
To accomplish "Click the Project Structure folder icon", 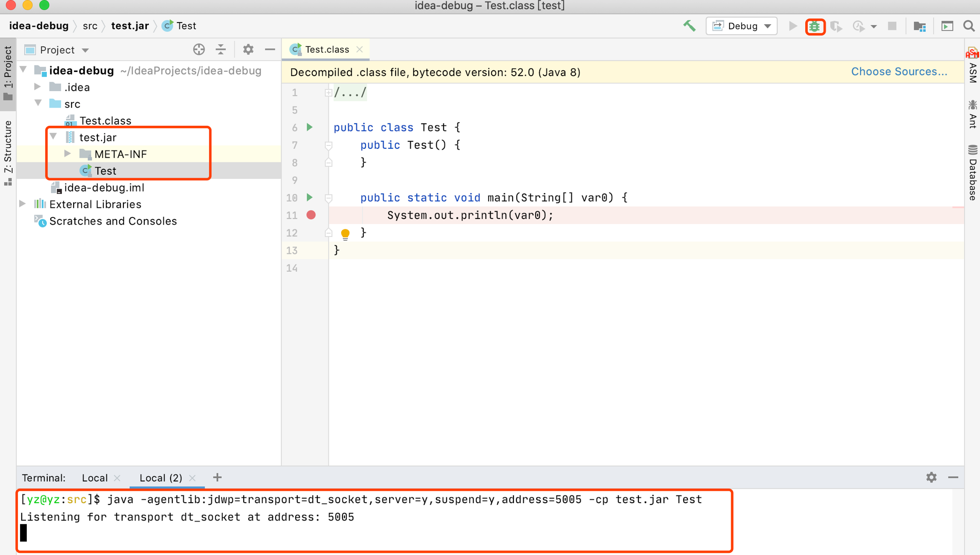I will (x=920, y=26).
